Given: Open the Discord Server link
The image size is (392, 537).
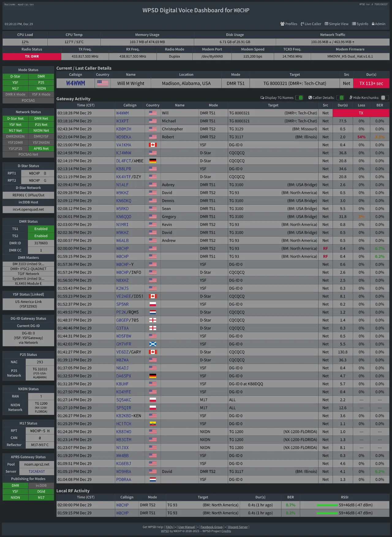Looking at the screenshot, I should pyautogui.click(x=238, y=527).
